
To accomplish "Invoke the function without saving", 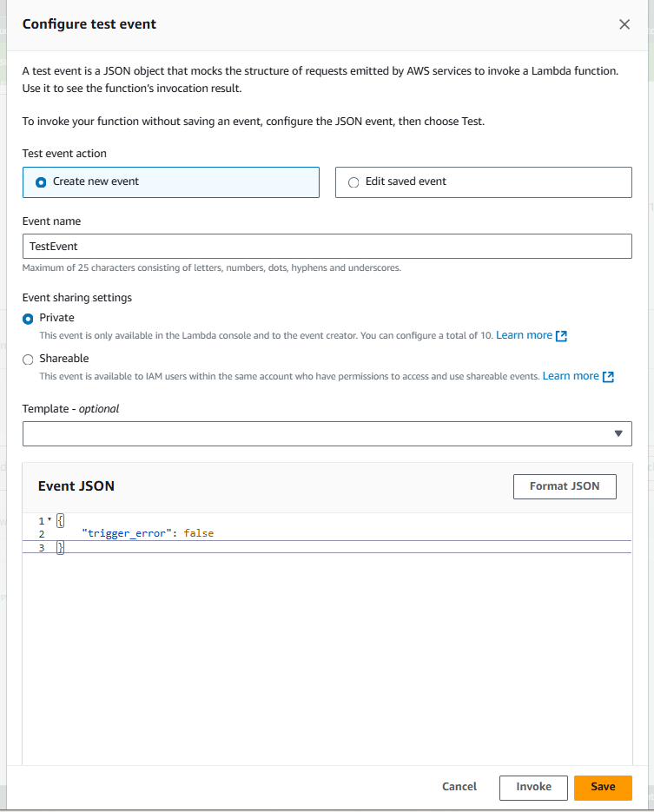I will pos(532,787).
